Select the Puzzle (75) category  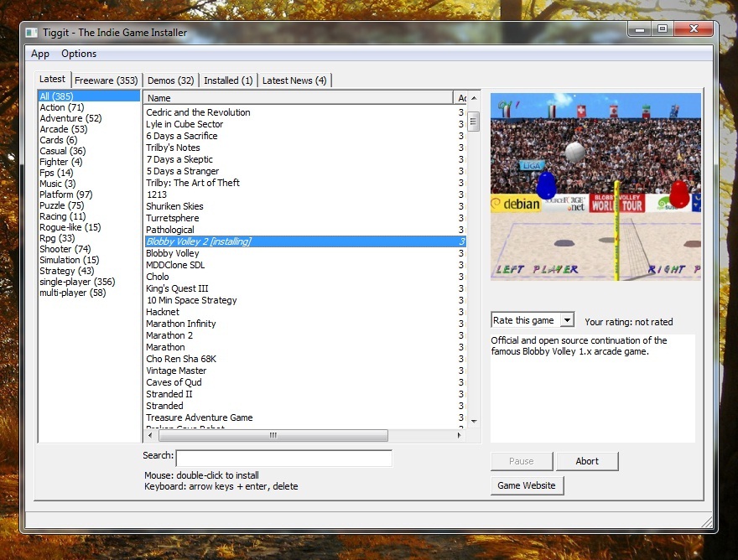pyautogui.click(x=89, y=205)
